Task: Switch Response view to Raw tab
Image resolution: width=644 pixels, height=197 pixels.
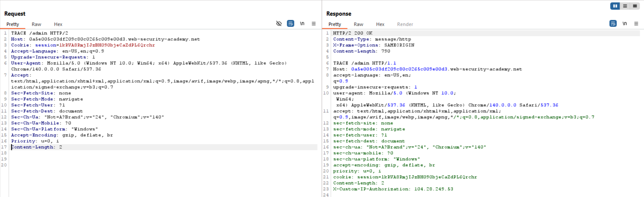Action: 358,24
